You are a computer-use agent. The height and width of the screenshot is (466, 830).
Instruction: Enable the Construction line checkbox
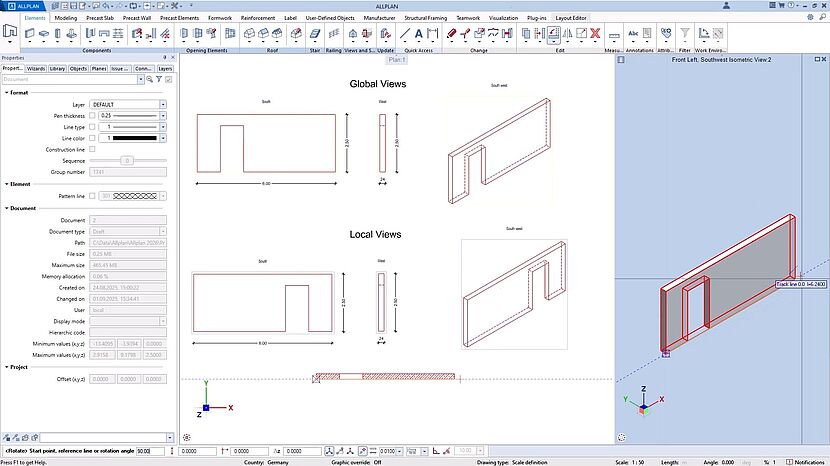tap(93, 149)
